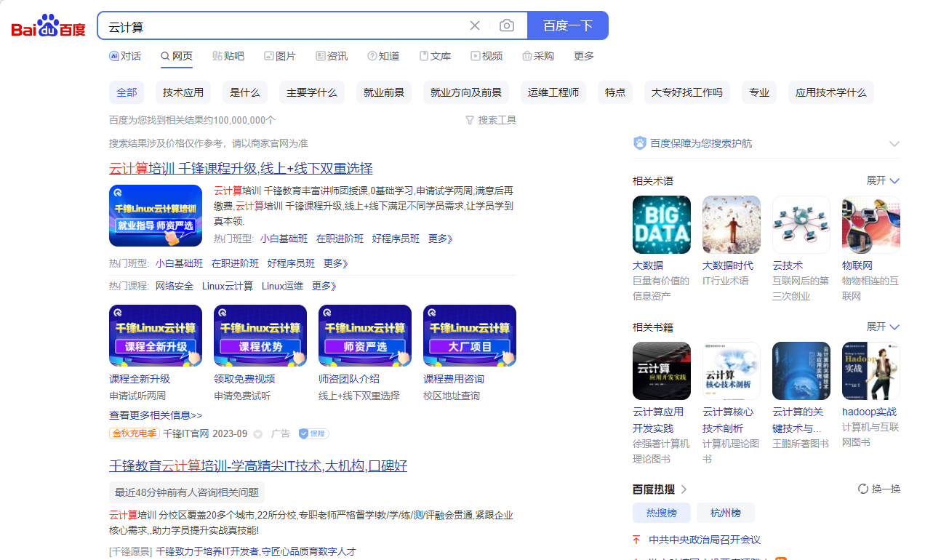Open the 更多 menu in the tab bar
Viewport: 941px width, 560px height.
[584, 56]
